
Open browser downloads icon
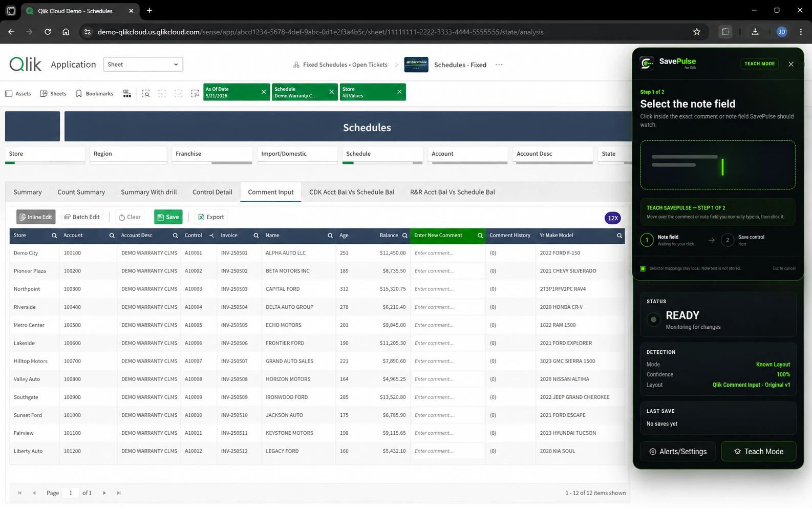(755, 32)
